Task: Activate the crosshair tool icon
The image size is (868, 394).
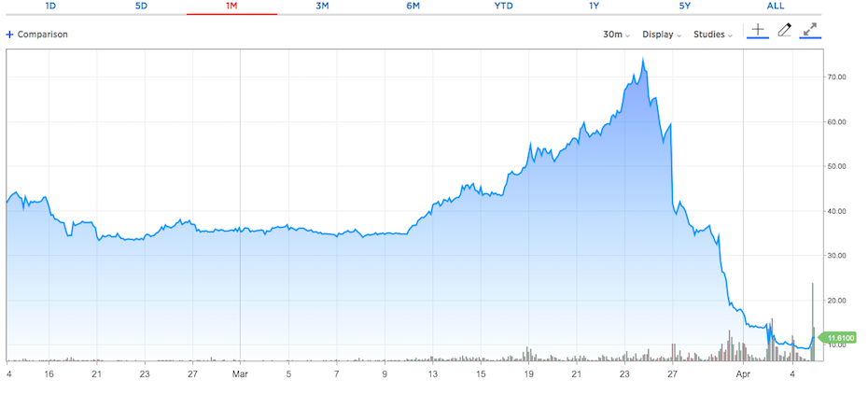Action: (x=757, y=30)
